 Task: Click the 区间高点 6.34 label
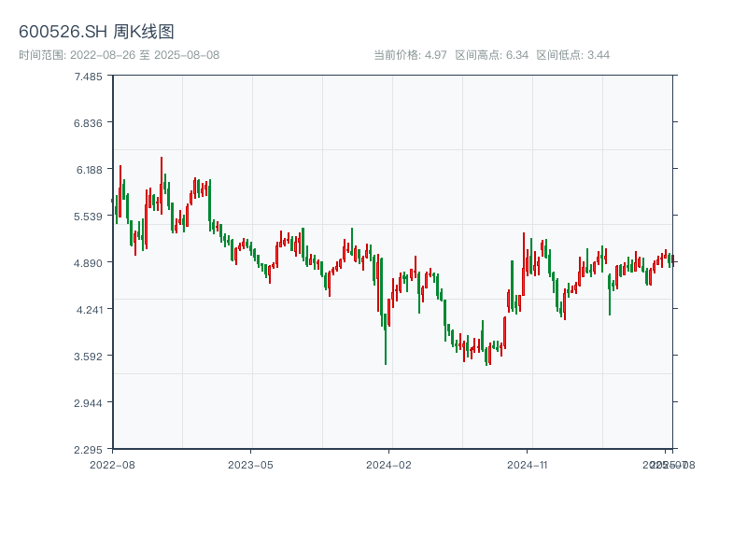491,55
